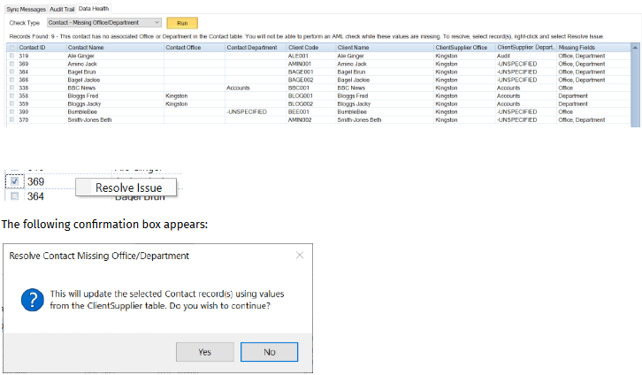Click the yellow Run button
The width and height of the screenshot is (642, 375).
tap(182, 23)
